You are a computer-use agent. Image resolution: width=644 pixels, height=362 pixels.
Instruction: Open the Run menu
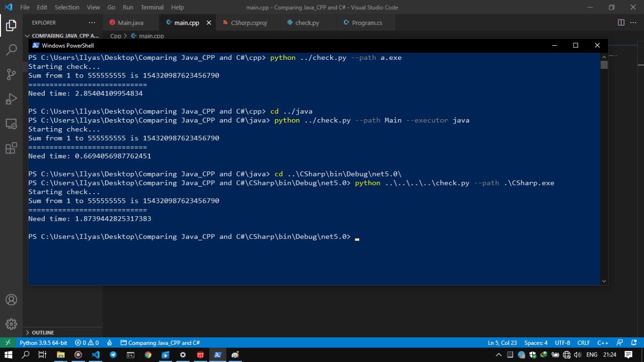(128, 7)
